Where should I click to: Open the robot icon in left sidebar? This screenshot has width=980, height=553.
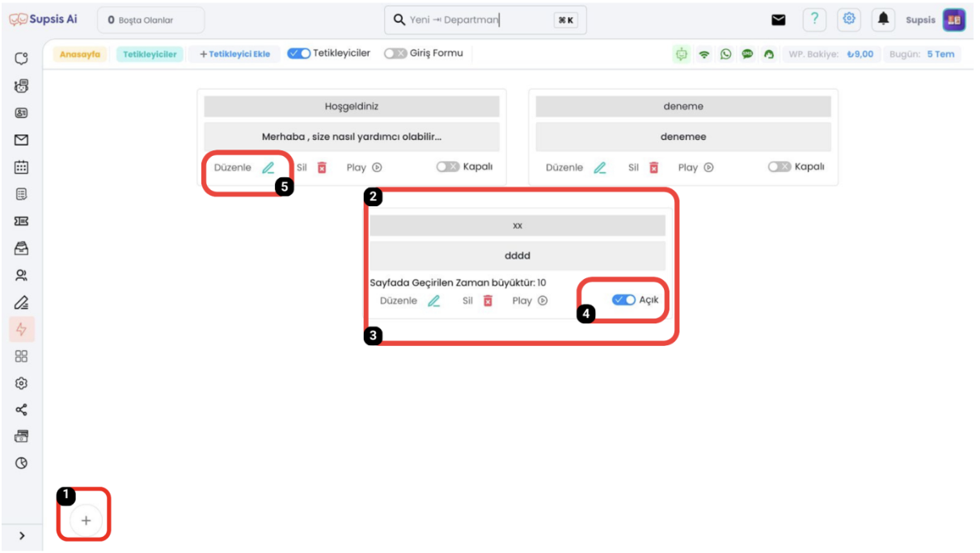(22, 86)
